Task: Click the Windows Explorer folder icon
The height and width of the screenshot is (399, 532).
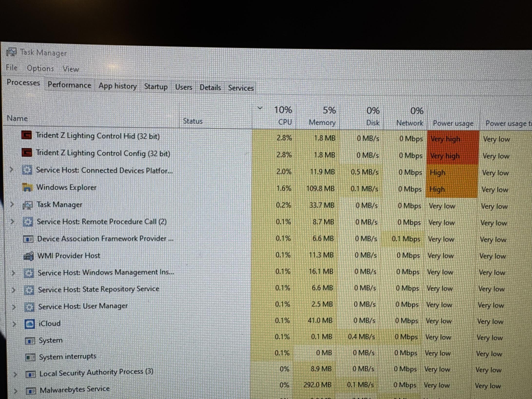Action: tap(27, 187)
